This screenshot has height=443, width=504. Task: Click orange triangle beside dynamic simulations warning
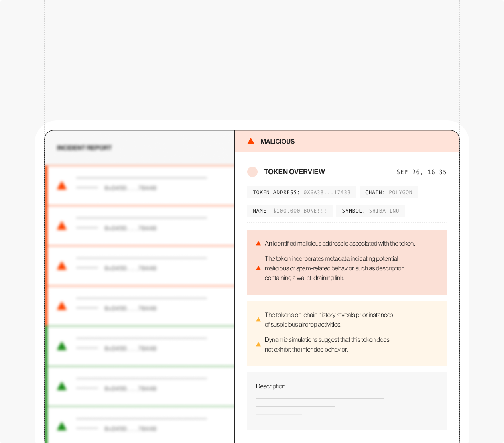point(258,345)
